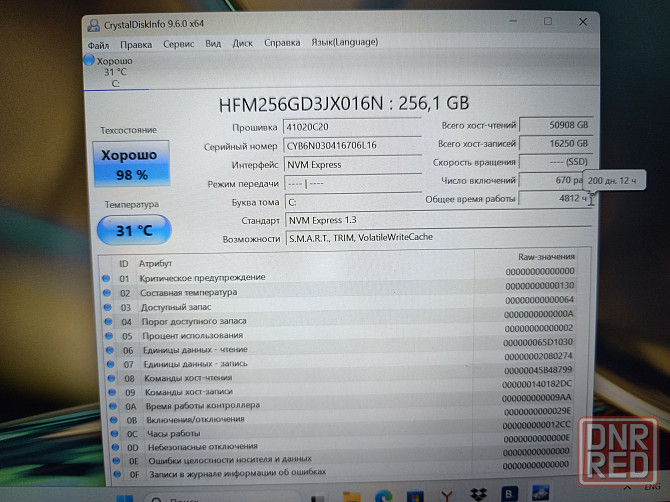Click status dot of Порог доступного запаса row

(x=108, y=322)
